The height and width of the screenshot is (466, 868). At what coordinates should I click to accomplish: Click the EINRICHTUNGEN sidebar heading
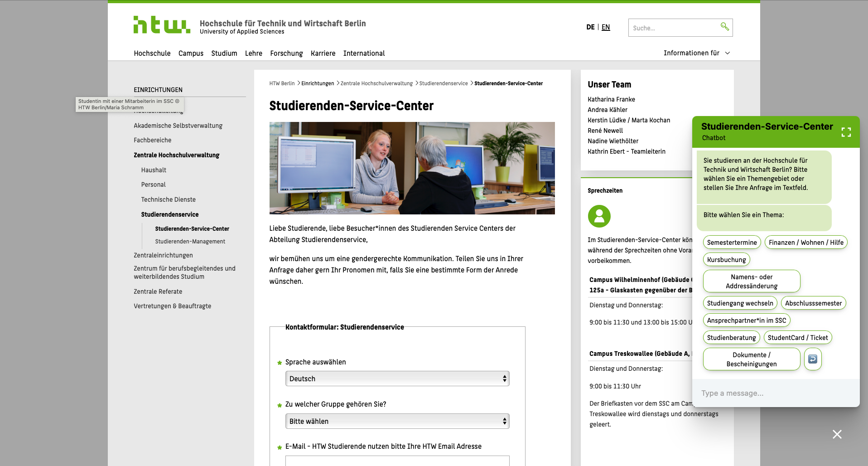point(158,90)
